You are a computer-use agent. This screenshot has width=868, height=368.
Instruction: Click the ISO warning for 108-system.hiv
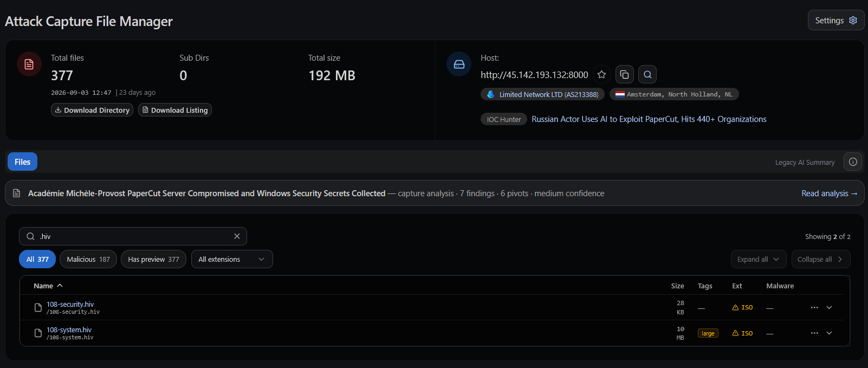[x=742, y=333]
